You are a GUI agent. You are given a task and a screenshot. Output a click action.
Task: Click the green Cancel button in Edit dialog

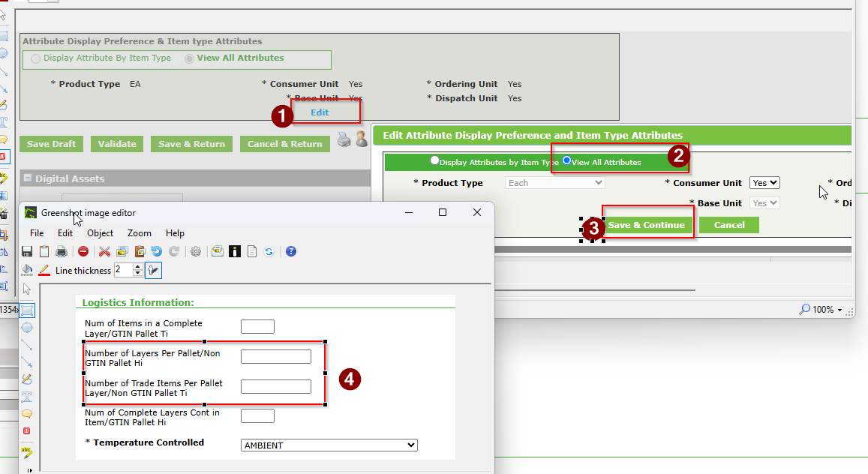729,225
